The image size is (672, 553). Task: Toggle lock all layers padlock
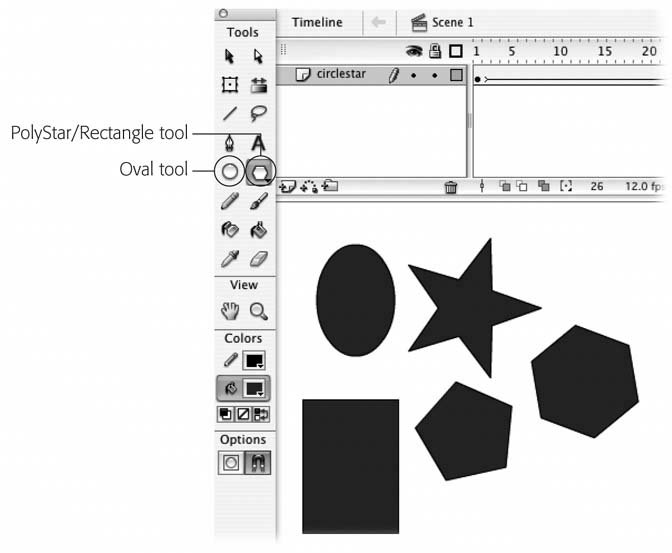click(x=435, y=51)
